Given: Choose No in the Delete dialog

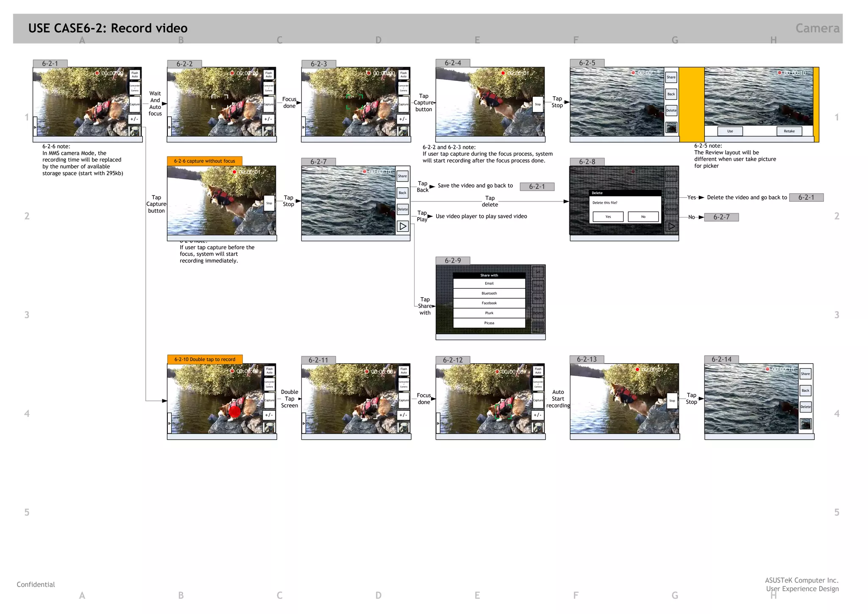Looking at the screenshot, I should [643, 217].
